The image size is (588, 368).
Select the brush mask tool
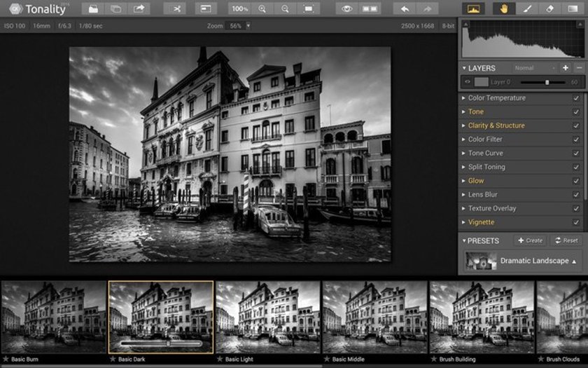click(526, 8)
